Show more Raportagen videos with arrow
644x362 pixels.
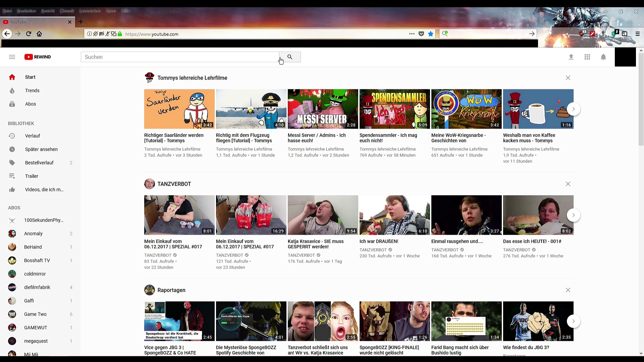coord(574,321)
